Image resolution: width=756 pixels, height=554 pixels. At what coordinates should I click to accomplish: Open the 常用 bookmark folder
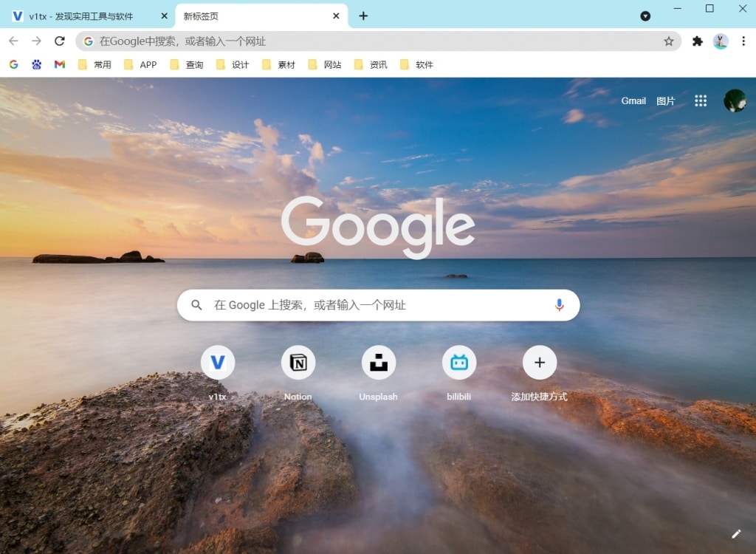coord(94,64)
